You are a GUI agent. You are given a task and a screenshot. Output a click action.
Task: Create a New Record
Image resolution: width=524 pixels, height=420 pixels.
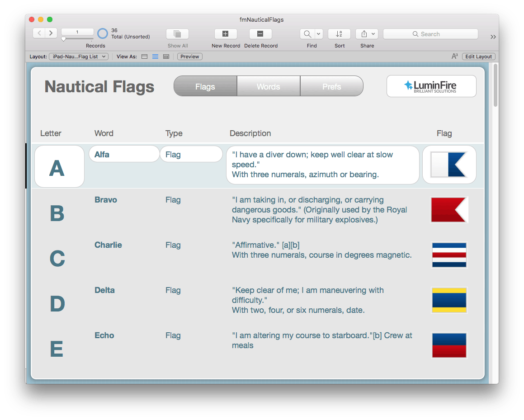click(226, 34)
